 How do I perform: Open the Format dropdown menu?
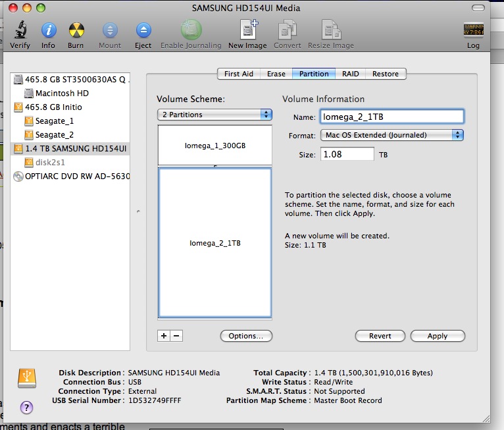click(392, 135)
